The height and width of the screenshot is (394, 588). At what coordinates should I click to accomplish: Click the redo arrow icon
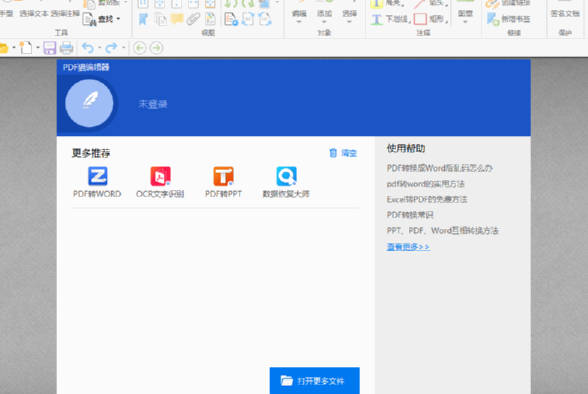[x=111, y=48]
